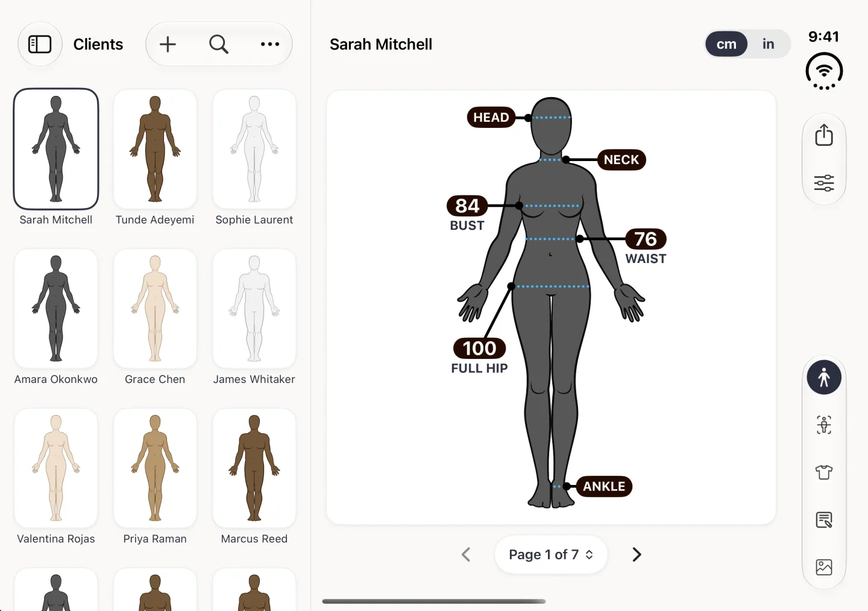Click the horizontal scroll bar below pages
Screen dimensions: 868x611
[434, 601]
